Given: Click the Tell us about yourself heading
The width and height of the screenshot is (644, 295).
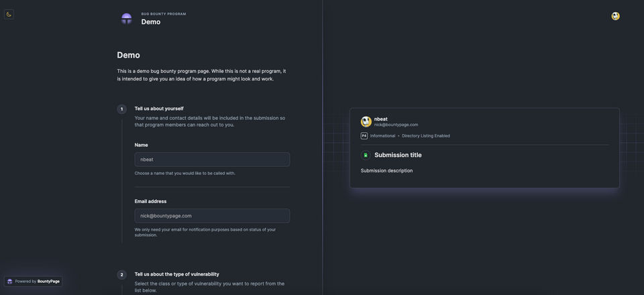Looking at the screenshot, I should pyautogui.click(x=159, y=109).
